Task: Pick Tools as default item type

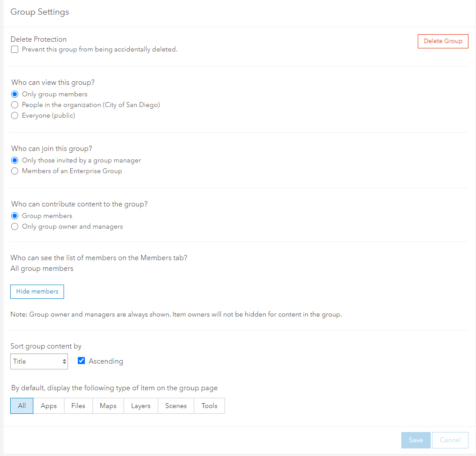Action: pos(209,406)
